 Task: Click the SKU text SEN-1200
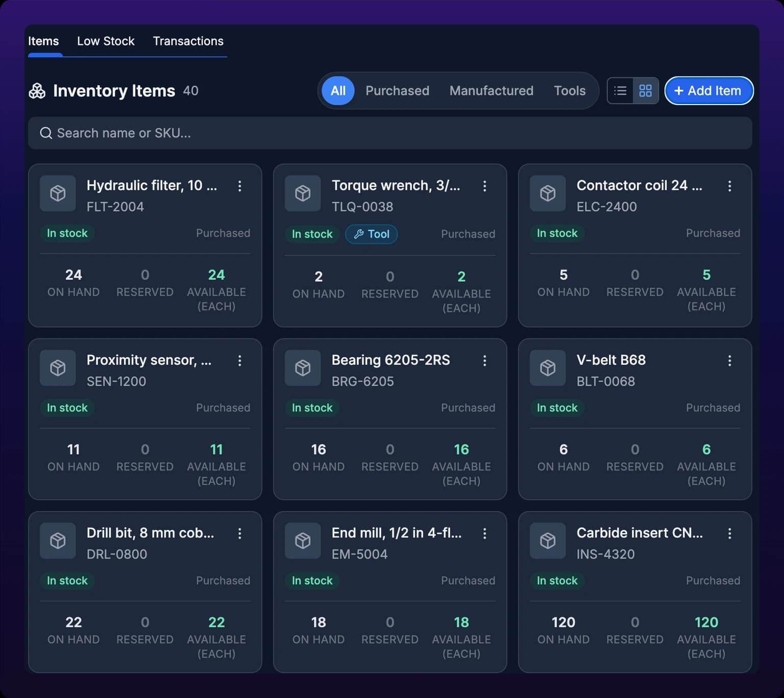(x=116, y=381)
